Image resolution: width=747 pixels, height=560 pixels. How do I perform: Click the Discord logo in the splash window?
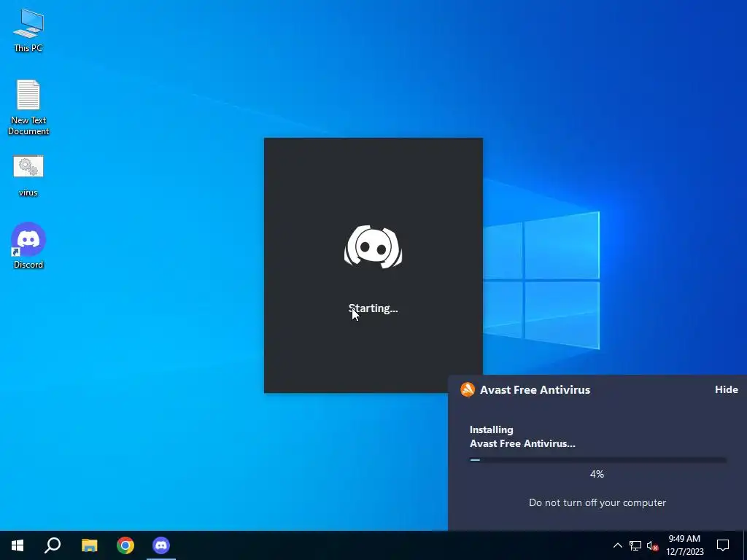(373, 246)
